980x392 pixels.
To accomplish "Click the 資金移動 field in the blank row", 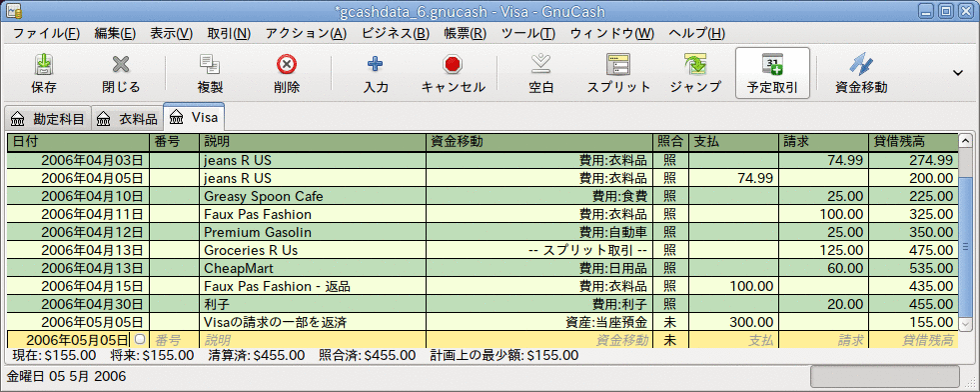I will 538,340.
